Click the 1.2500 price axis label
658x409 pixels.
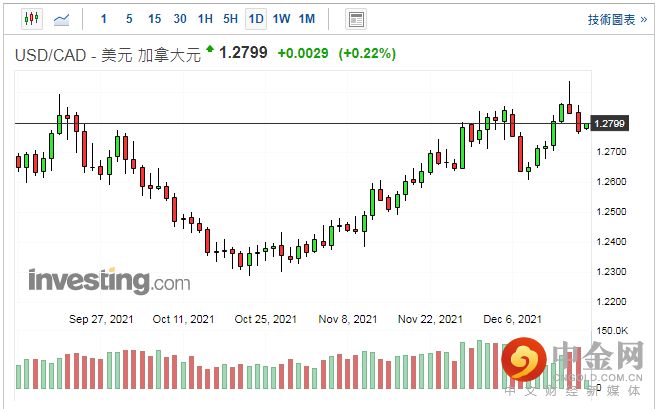point(611,211)
